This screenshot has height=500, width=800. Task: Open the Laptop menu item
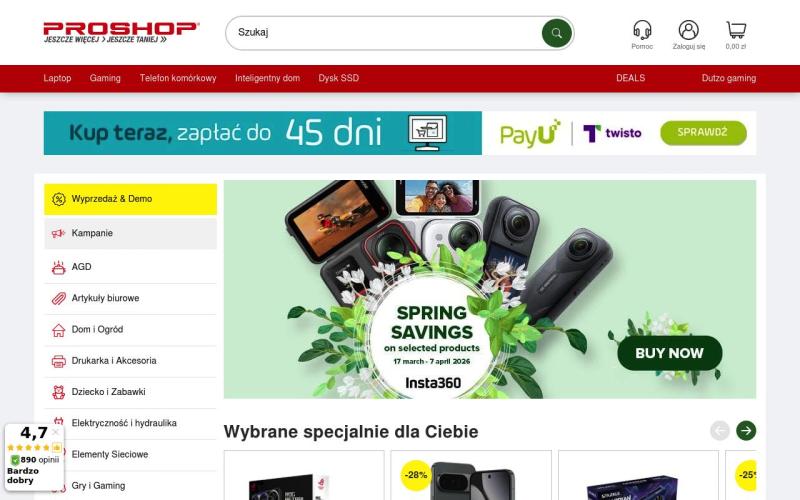[57, 78]
